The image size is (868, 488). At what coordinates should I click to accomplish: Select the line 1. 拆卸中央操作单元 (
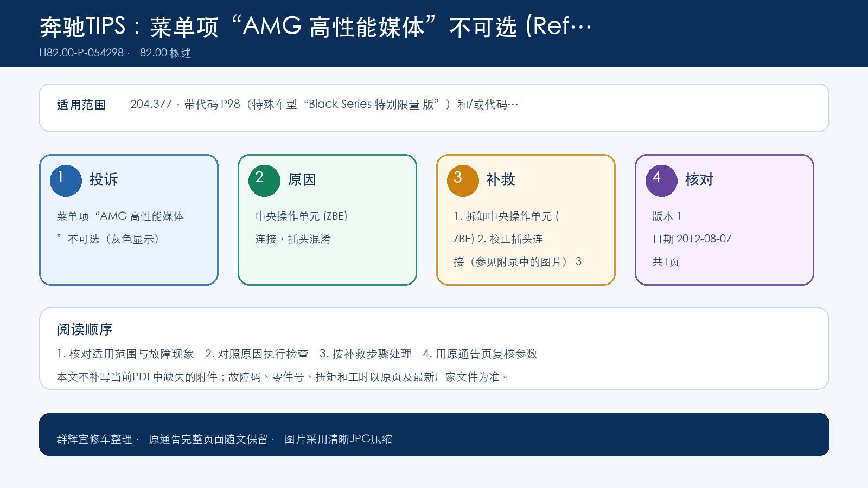pyautogui.click(x=506, y=216)
